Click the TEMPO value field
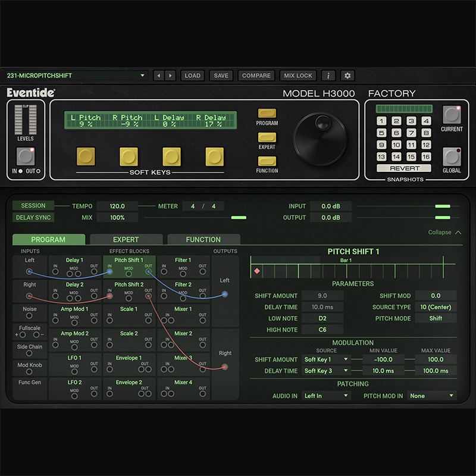476x476 pixels. point(117,206)
